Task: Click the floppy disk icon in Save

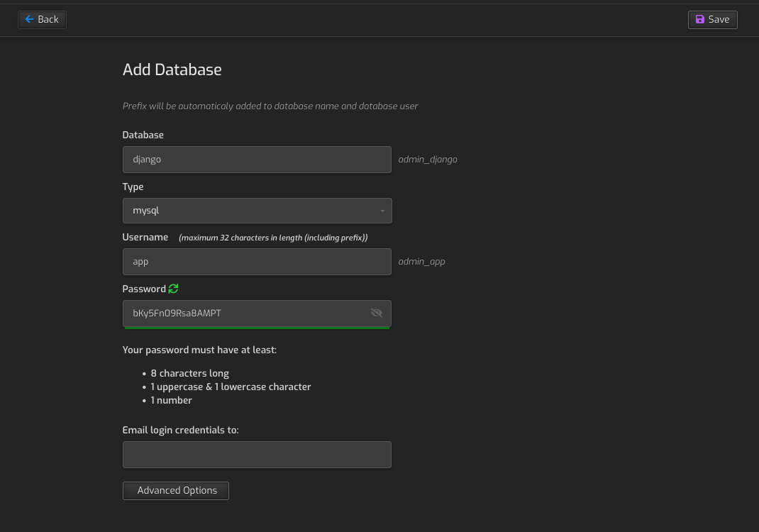Action: [700, 20]
